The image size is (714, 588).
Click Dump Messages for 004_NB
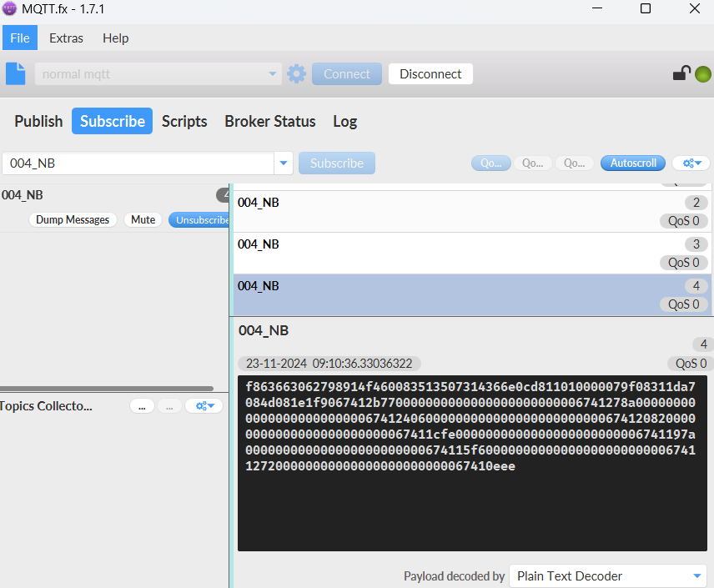pyautogui.click(x=73, y=220)
